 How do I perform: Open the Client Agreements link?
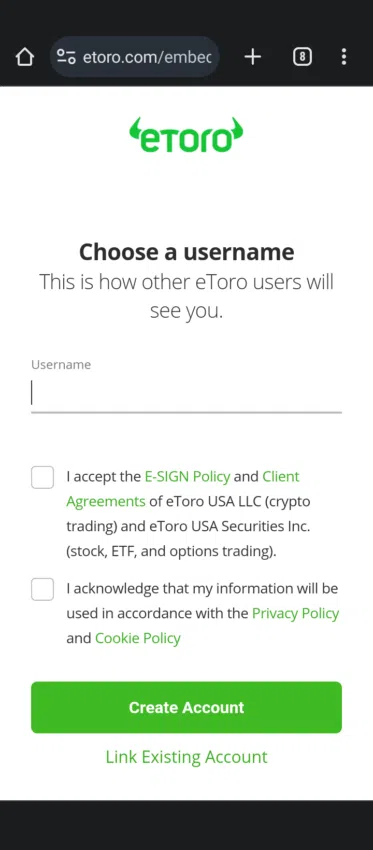pos(183,489)
